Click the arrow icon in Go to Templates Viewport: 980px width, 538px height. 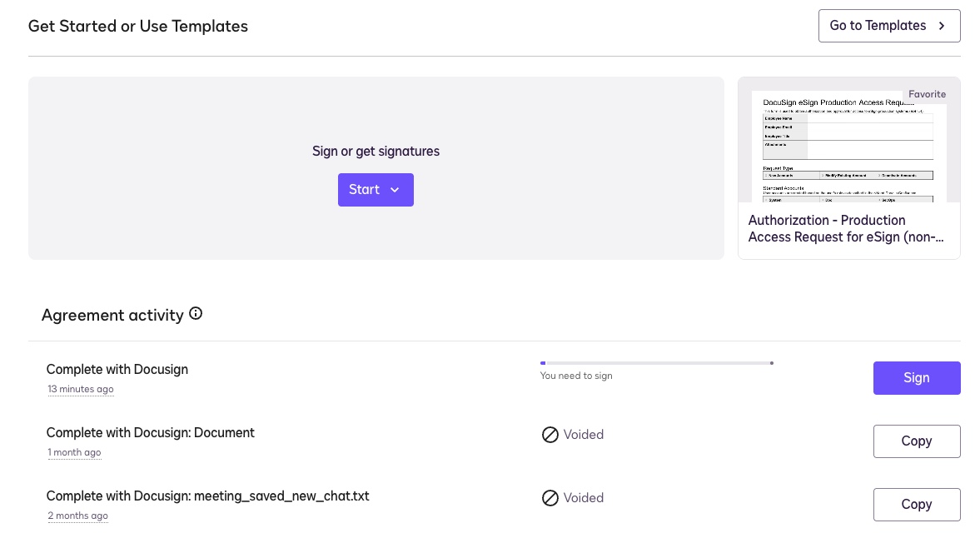point(942,26)
